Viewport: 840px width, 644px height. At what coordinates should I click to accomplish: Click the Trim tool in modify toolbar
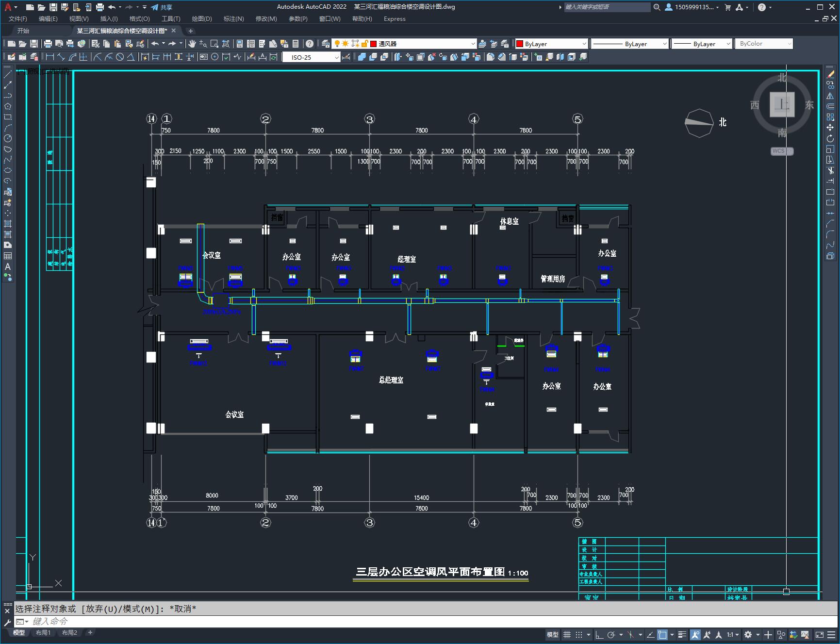(x=830, y=170)
